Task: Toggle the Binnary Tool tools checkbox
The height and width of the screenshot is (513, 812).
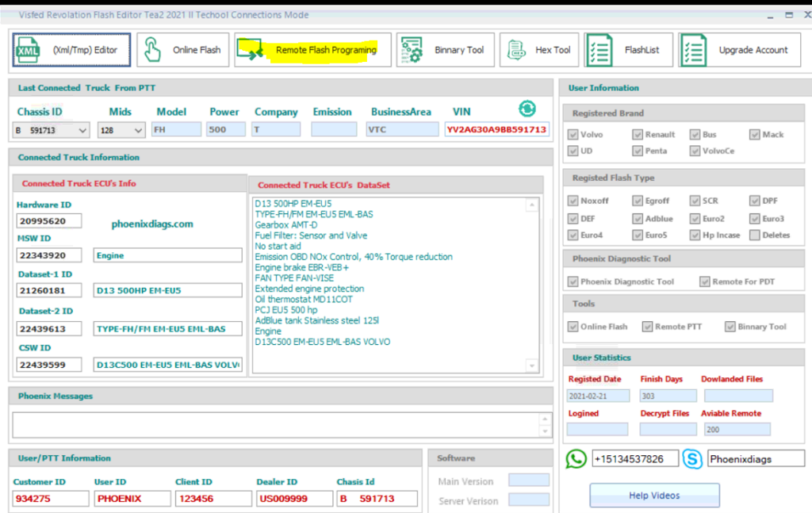Action: [x=730, y=327]
